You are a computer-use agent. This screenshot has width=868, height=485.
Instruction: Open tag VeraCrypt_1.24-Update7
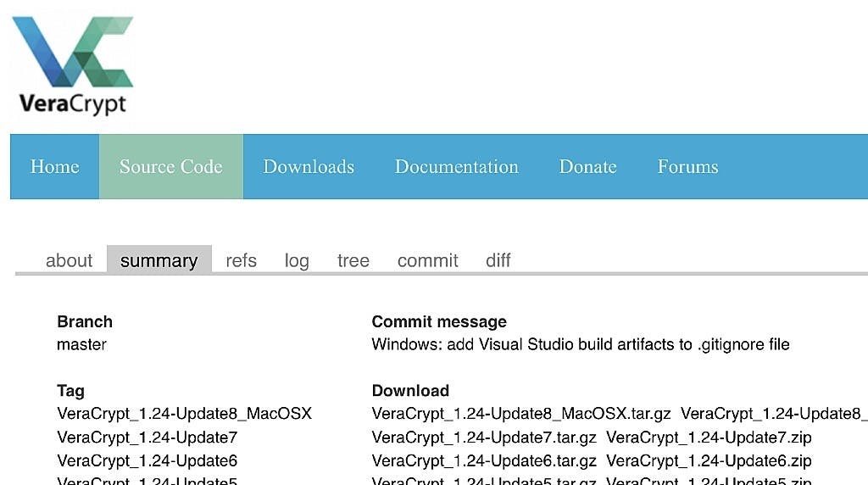[147, 438]
